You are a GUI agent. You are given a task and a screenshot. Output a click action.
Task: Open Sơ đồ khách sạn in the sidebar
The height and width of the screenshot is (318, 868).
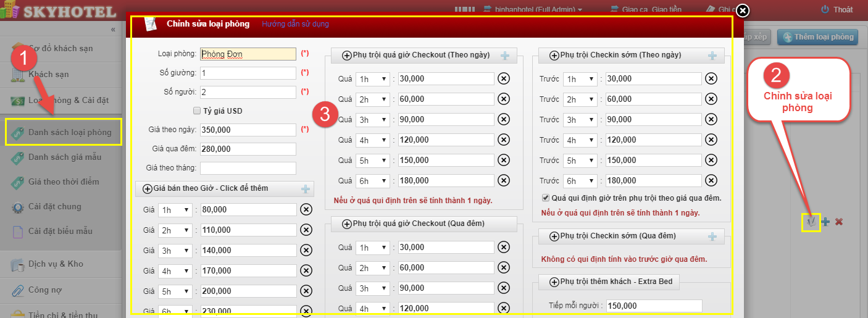tap(61, 48)
